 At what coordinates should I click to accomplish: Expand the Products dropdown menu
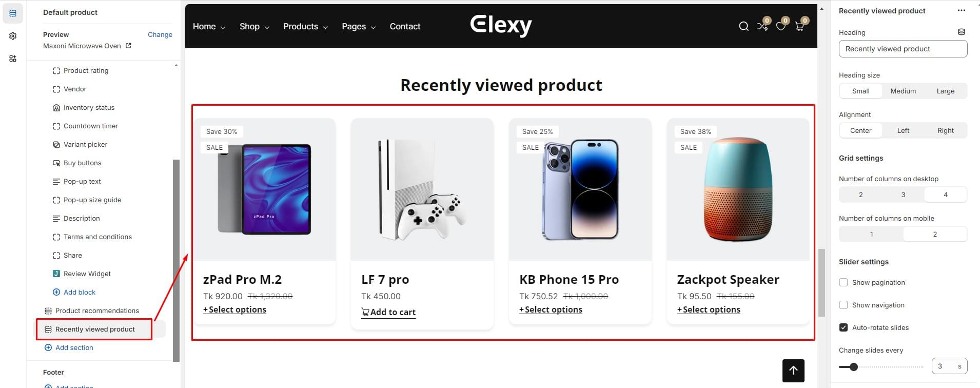point(305,27)
